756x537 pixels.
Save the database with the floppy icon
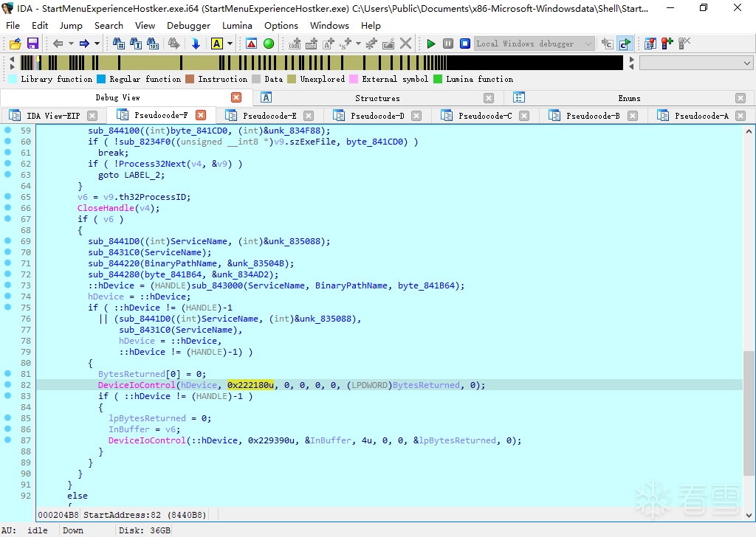[32, 44]
